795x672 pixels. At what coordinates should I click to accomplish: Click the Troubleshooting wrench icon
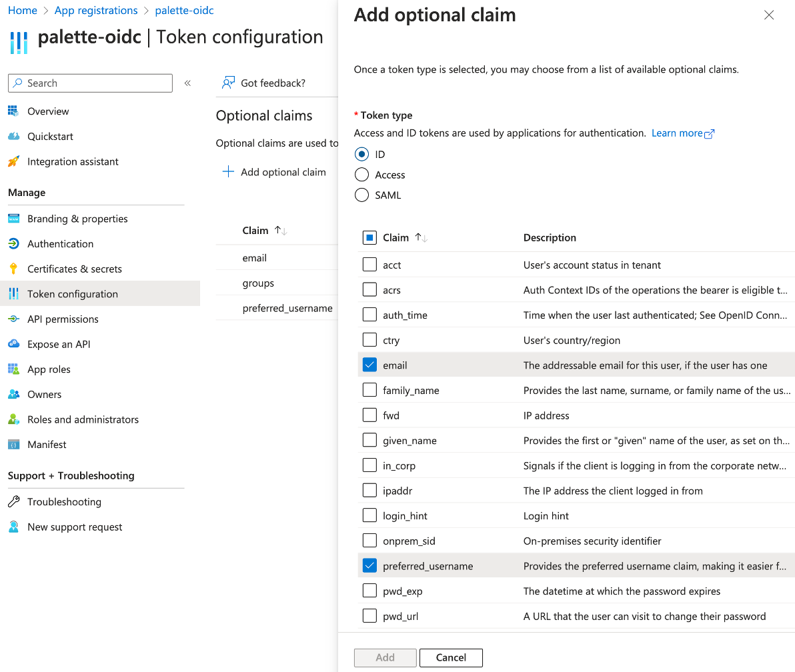pos(14,502)
